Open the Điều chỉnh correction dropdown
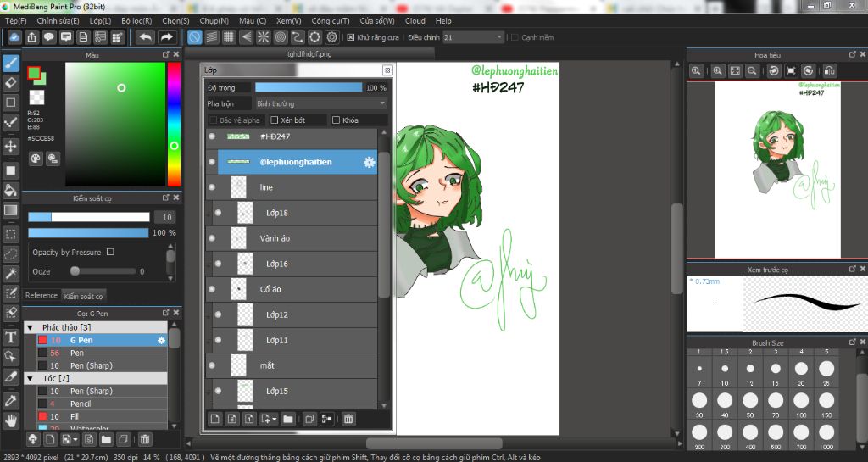 [473, 37]
